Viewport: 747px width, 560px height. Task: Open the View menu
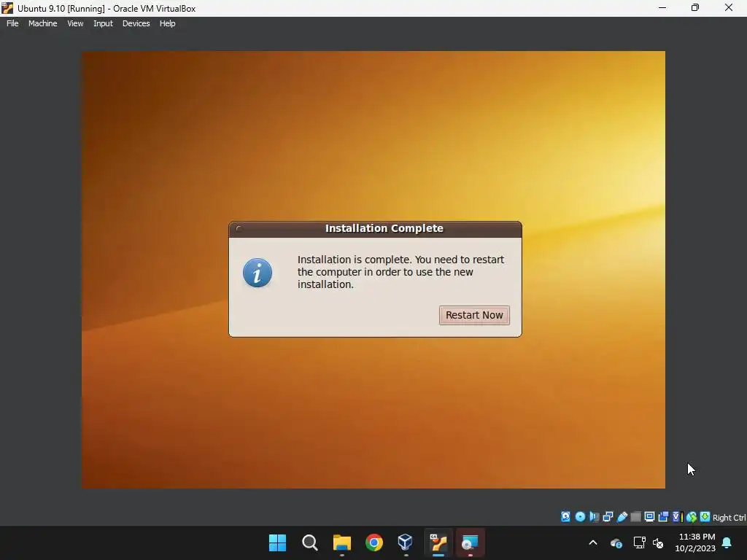75,23
